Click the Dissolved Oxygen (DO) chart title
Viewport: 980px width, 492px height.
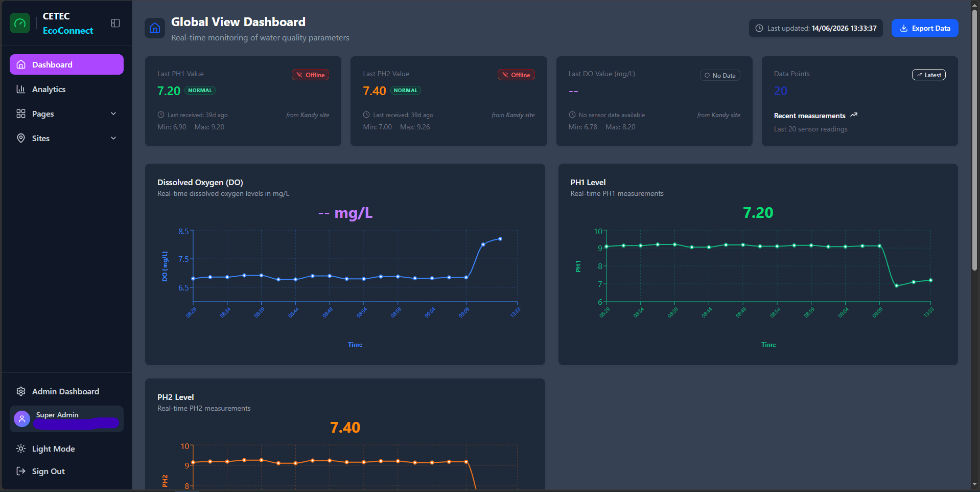pos(200,182)
